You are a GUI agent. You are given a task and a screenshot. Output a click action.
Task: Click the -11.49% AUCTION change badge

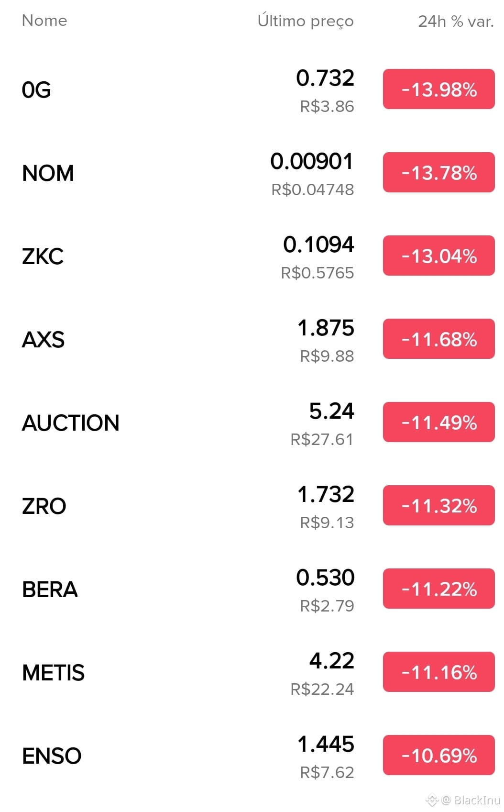[438, 423]
